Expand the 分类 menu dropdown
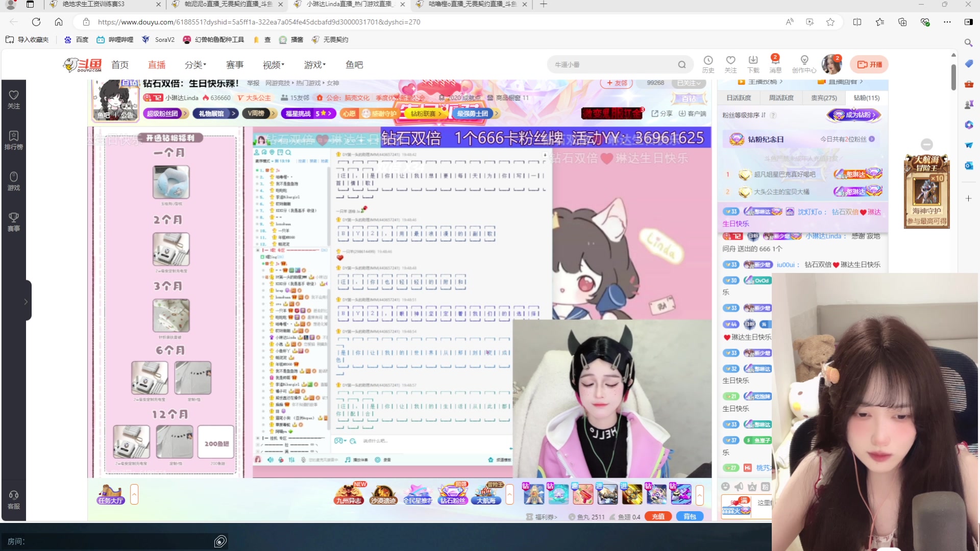Screen dimensions: 980x551 pyautogui.click(x=195, y=65)
